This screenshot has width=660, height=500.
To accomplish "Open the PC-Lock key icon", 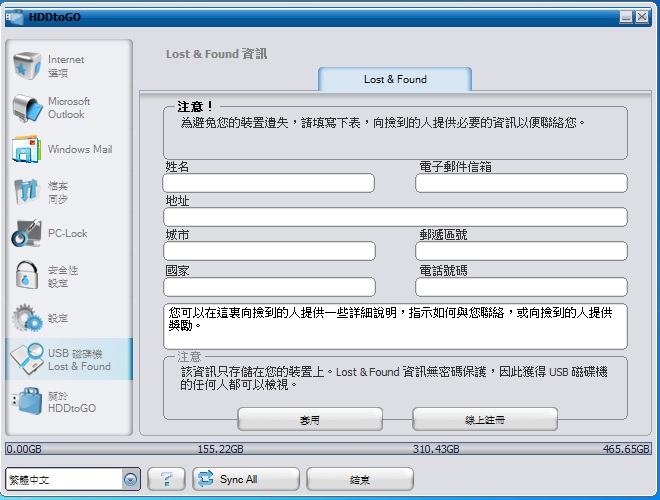I will (27, 233).
